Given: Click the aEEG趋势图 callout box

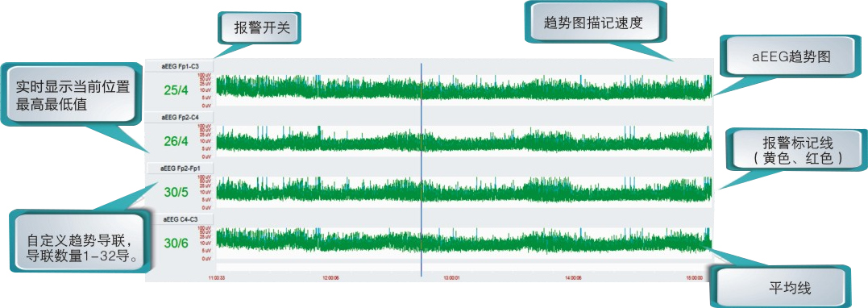Looking at the screenshot, I should pos(793,56).
